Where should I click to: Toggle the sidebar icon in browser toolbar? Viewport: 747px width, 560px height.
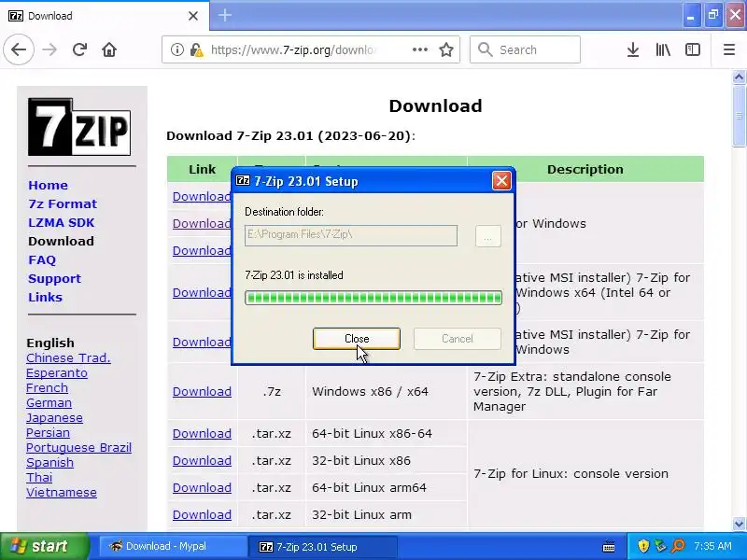692,49
